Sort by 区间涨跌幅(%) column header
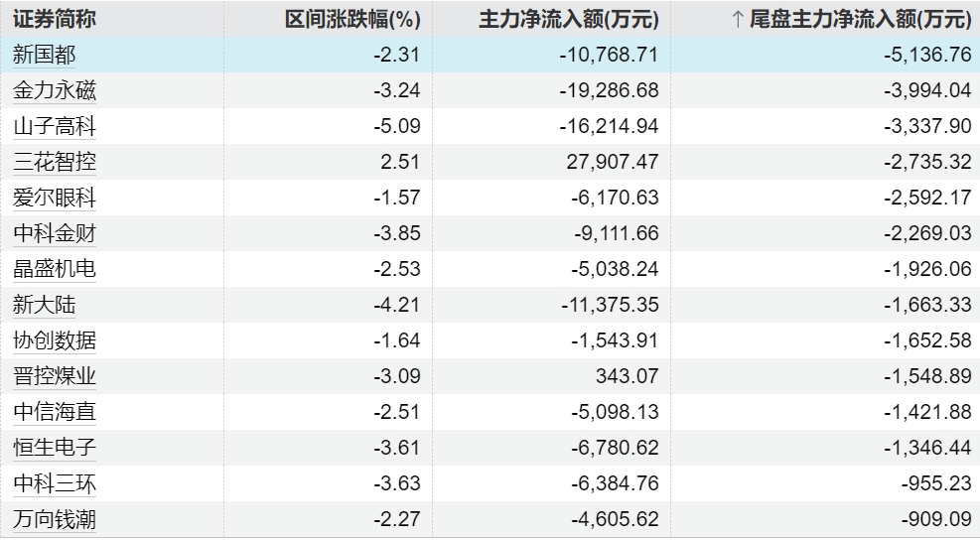Image resolution: width=980 pixels, height=540 pixels. tap(352, 20)
